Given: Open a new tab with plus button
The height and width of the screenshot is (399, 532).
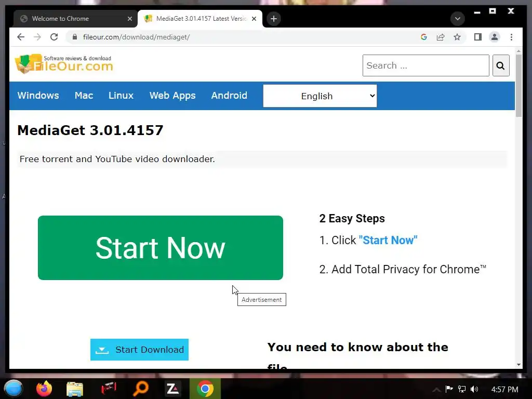Looking at the screenshot, I should click(274, 19).
